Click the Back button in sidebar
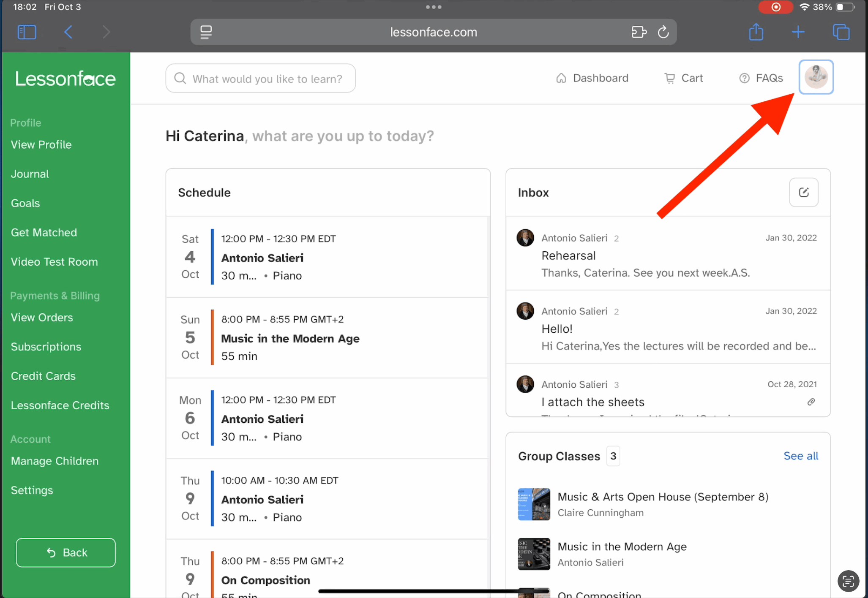The image size is (868, 598). [x=66, y=552]
